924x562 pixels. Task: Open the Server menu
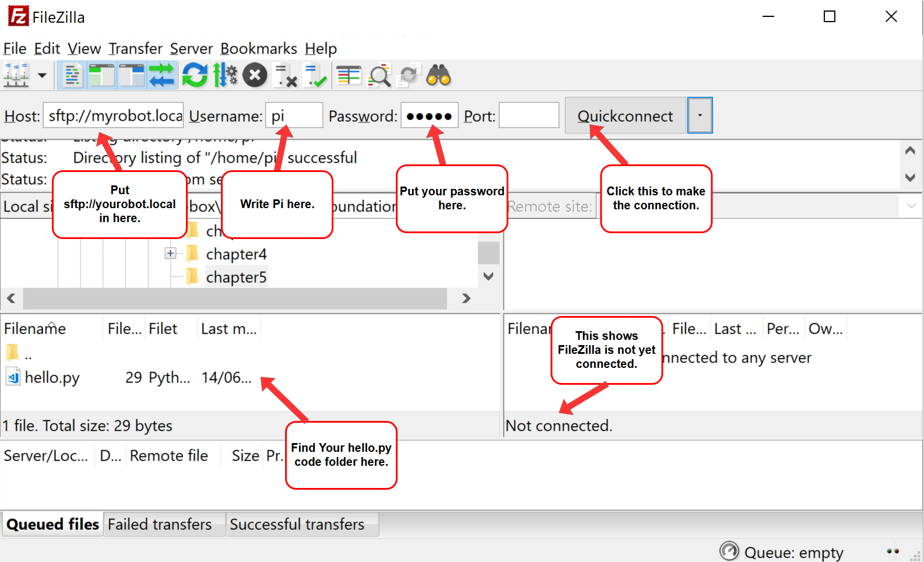pyautogui.click(x=191, y=49)
